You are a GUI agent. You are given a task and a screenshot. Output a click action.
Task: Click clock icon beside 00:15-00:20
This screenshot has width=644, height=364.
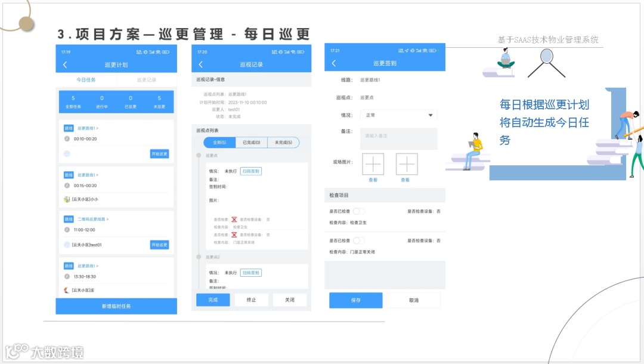(67, 186)
